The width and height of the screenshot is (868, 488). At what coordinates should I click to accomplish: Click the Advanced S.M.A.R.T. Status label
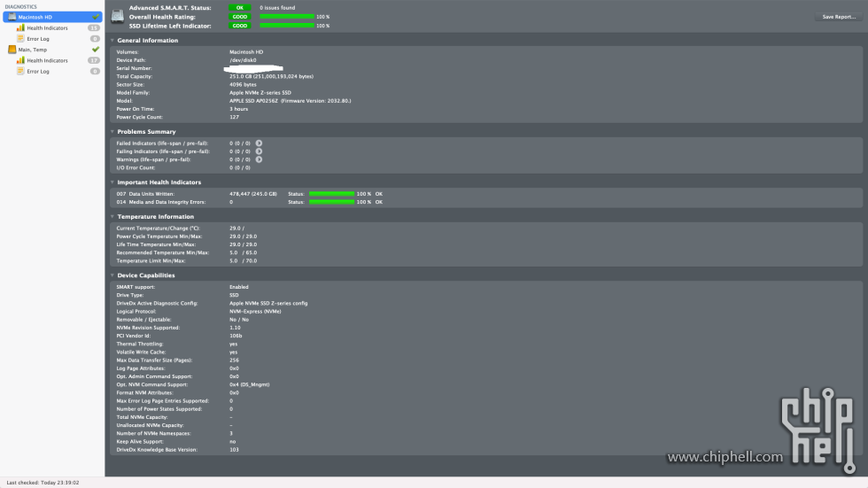coord(170,8)
